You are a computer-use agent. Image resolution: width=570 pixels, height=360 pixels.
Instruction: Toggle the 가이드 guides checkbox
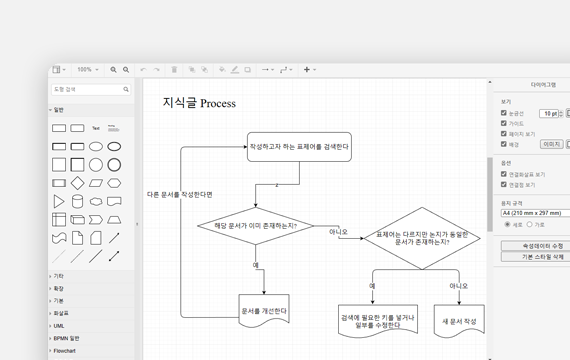503,123
